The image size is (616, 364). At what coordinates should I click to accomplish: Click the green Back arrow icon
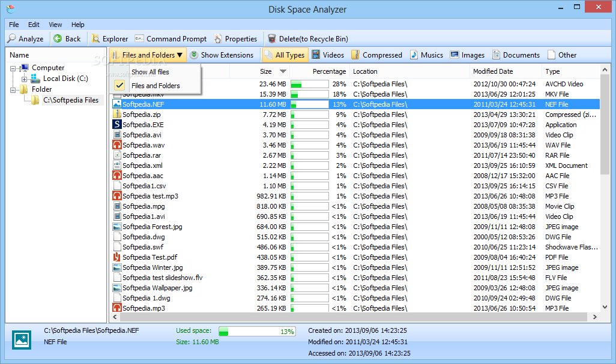click(58, 38)
